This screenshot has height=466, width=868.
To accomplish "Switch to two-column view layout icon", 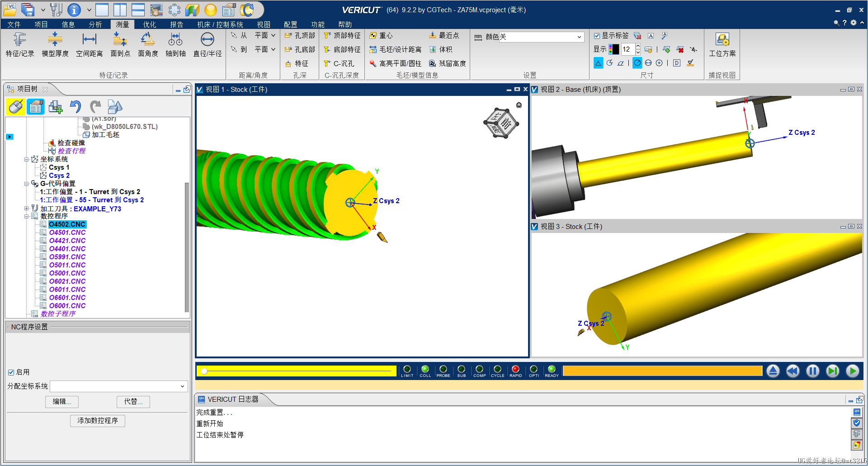I will [x=120, y=9].
